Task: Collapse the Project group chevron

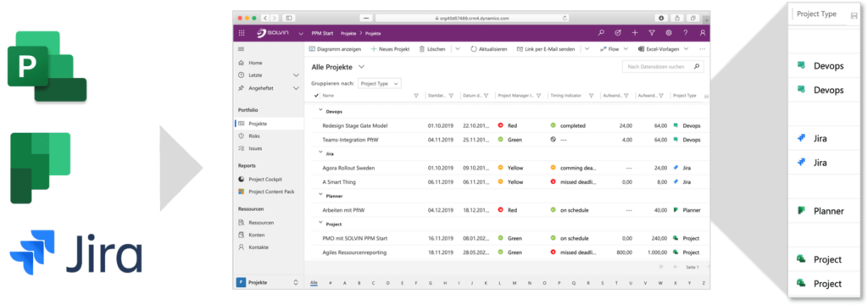Action: (x=320, y=224)
